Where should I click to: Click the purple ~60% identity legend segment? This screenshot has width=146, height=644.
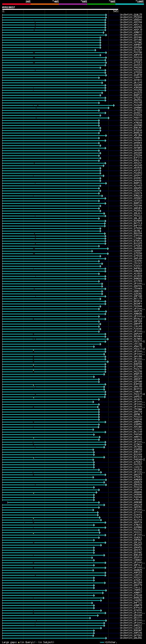coord(73,4)
